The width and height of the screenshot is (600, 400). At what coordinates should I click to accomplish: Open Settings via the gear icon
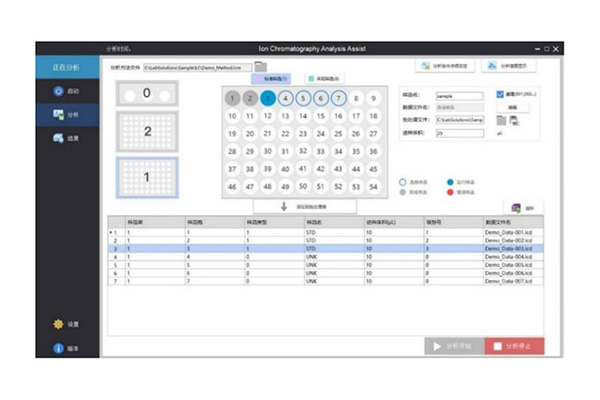click(67, 324)
